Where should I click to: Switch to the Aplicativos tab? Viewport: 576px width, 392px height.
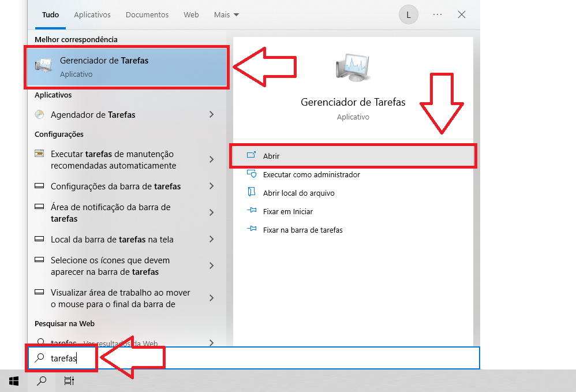click(x=92, y=15)
